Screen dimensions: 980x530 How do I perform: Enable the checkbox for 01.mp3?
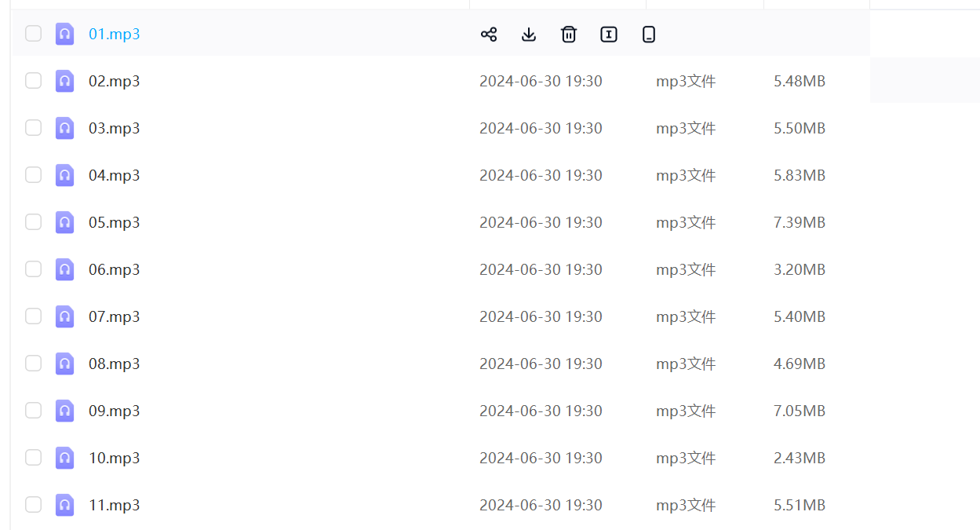(33, 34)
